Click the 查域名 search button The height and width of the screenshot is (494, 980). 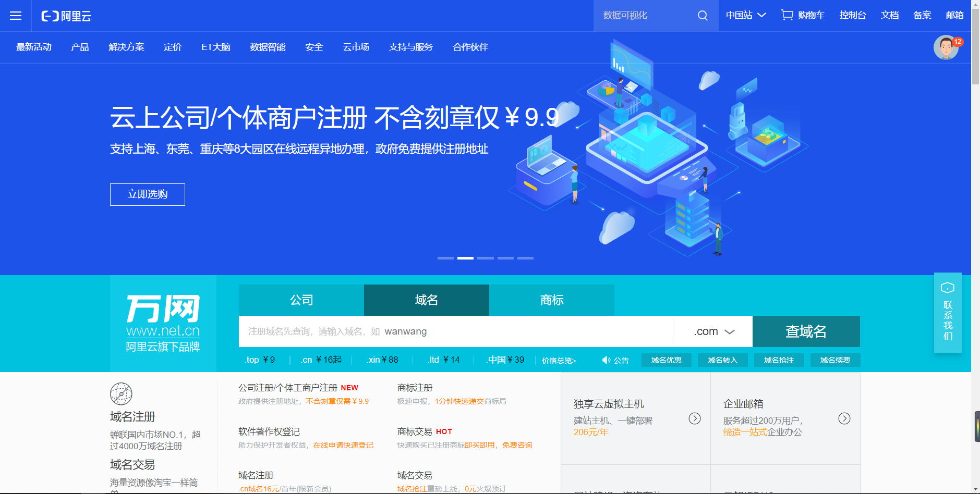point(806,331)
